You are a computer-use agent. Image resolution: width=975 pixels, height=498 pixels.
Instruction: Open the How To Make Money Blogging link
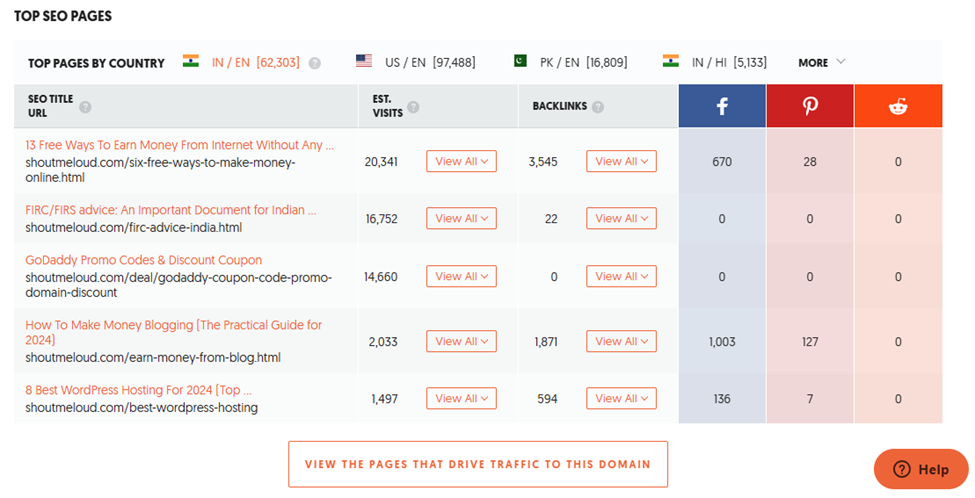[x=173, y=332]
